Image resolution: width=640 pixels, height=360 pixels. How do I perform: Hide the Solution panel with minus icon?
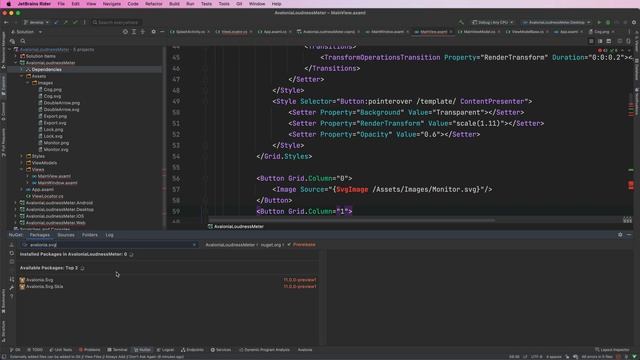tap(162, 32)
